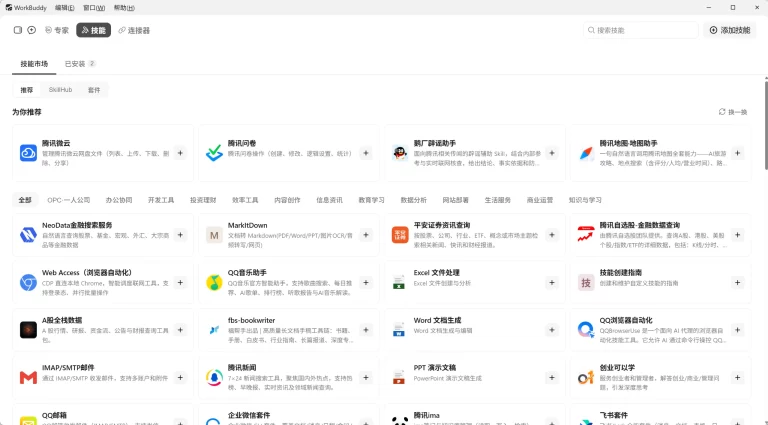Click the fbs-bookwriter icon
Screen dimensions: 768x425
click(214, 330)
